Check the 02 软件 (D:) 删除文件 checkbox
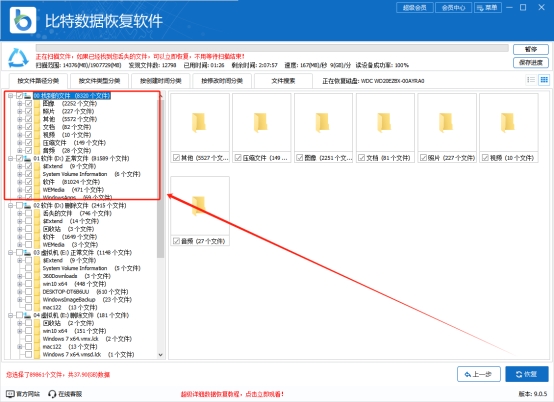Image resolution: width=554 pixels, height=402 pixels. (x=19, y=206)
